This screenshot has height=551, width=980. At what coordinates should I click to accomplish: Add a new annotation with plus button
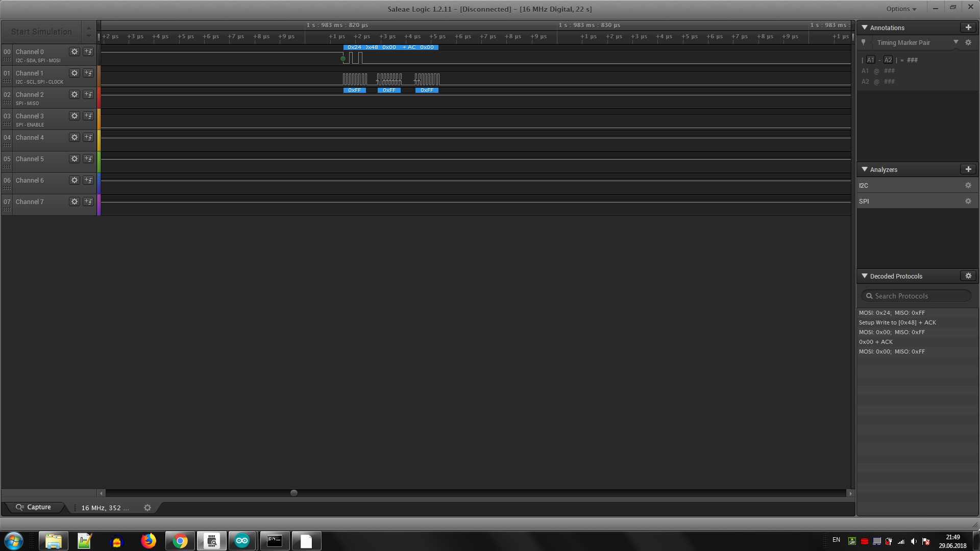point(968,28)
